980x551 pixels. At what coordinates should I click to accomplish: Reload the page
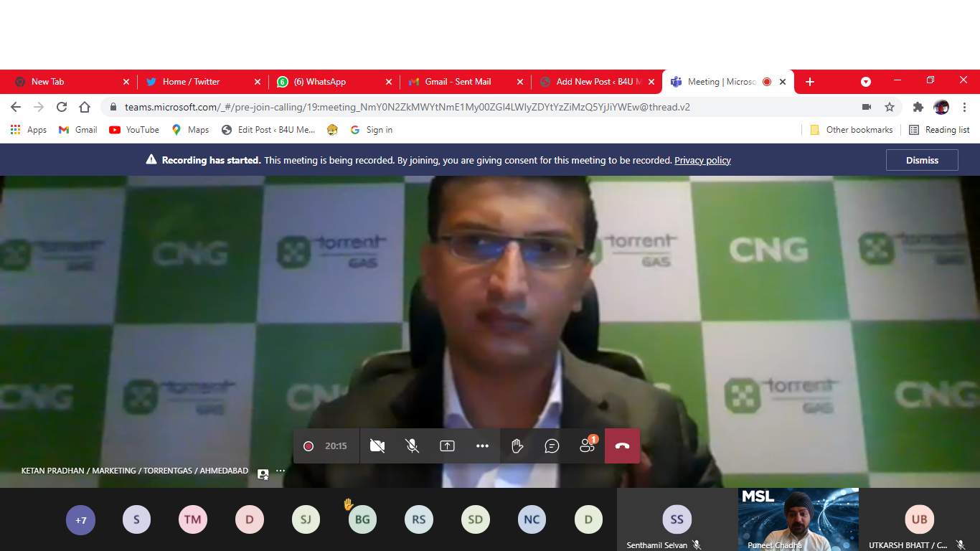point(62,107)
